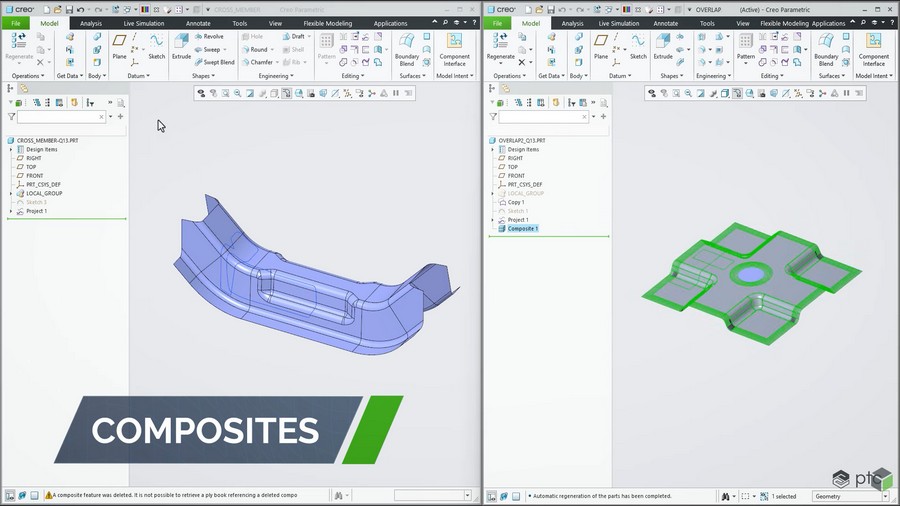Open the Geometry selection filter dropdown
Image resolution: width=900 pixels, height=506 pixels.
coord(850,496)
